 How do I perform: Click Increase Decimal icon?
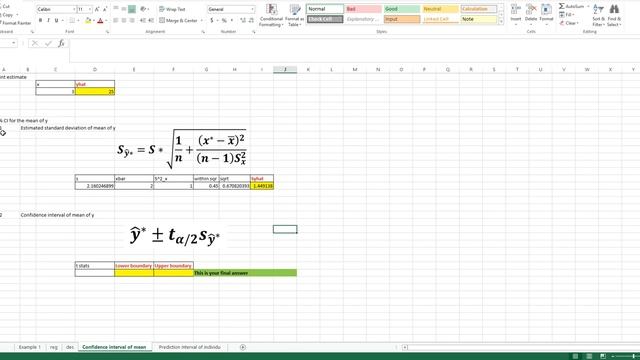point(243,20)
